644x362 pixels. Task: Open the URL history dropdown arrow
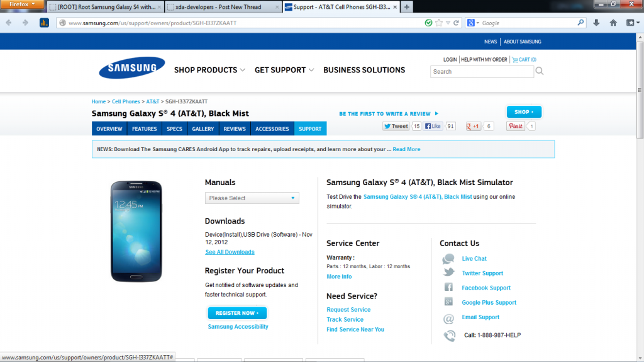click(x=448, y=23)
